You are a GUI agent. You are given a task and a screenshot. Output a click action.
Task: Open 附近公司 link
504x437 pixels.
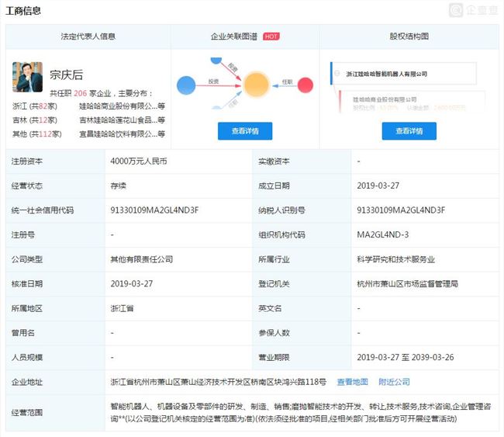pyautogui.click(x=394, y=382)
